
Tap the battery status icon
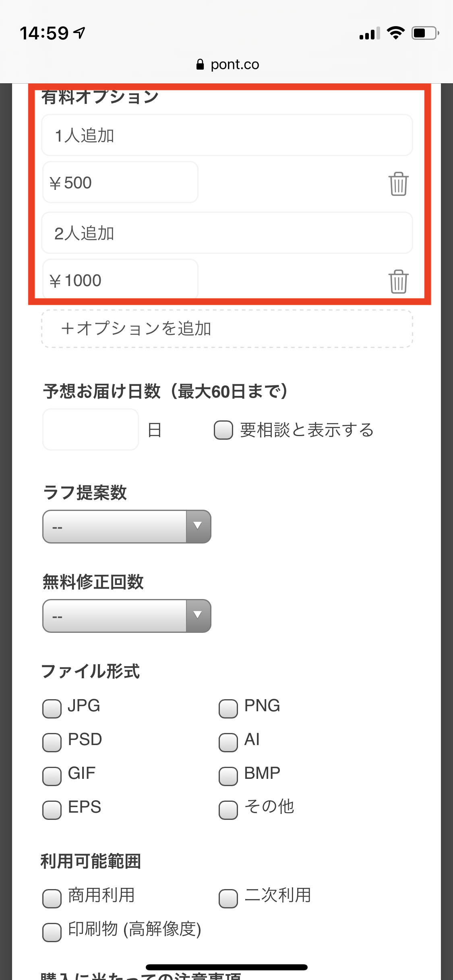(425, 33)
